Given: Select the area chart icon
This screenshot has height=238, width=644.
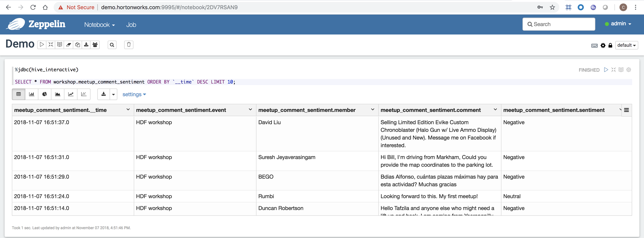Looking at the screenshot, I should click(57, 94).
